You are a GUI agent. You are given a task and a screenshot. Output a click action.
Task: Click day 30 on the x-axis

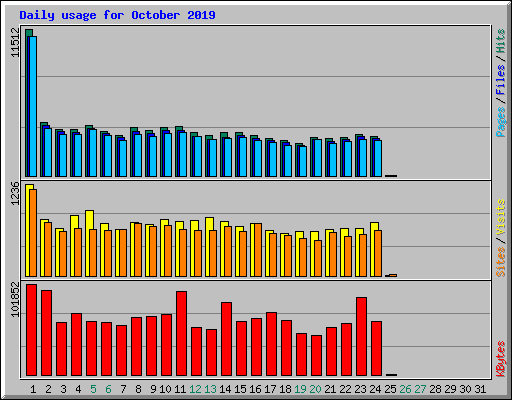pos(465,389)
